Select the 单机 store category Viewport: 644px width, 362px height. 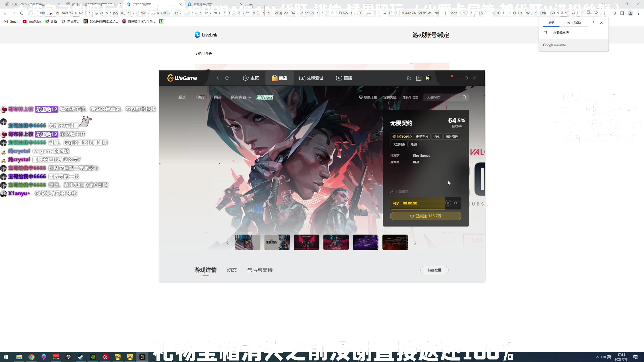point(200,97)
